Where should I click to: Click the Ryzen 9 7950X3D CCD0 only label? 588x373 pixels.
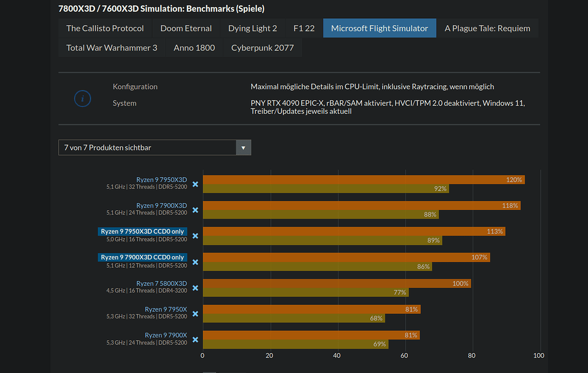(141, 231)
